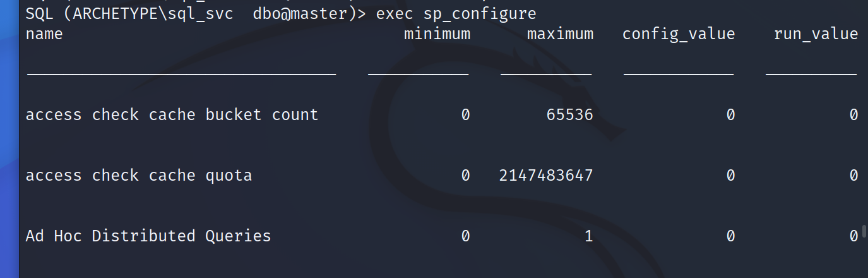Click run_value 0 of bucket count row

point(853,114)
